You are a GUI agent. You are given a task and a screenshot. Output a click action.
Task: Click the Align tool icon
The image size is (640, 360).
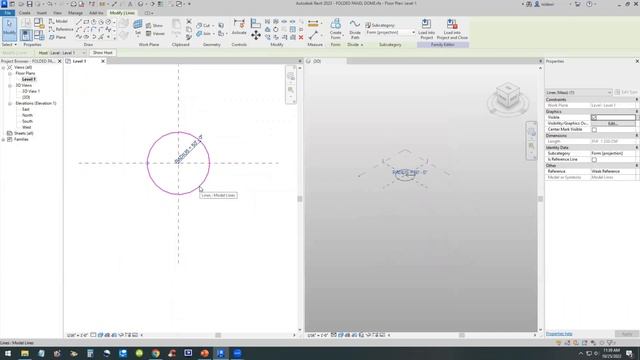(256, 23)
